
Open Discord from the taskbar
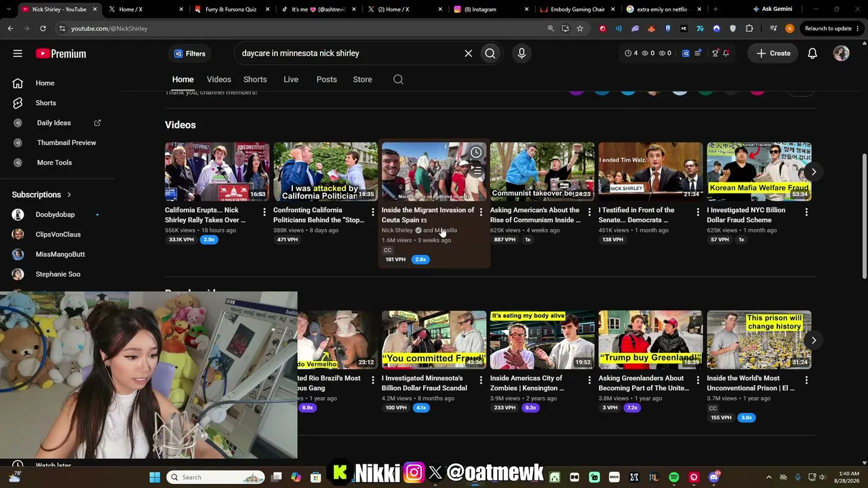point(713,477)
